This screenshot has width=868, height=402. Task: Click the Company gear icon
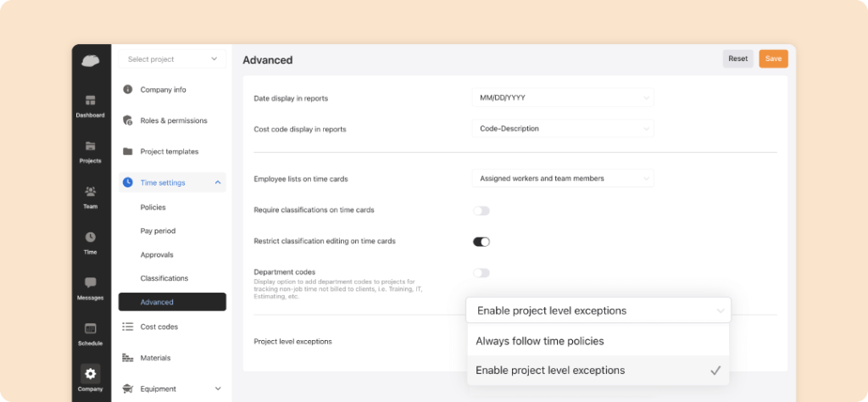(90, 374)
